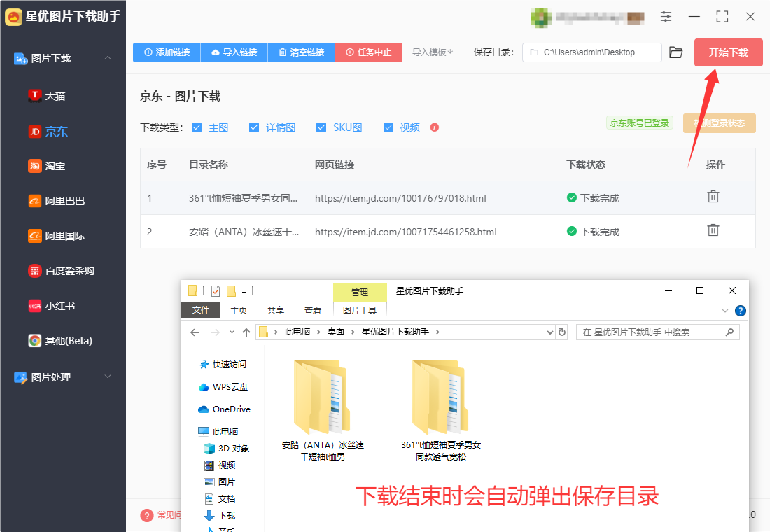Click the link item.jd.com/100176797018.html
This screenshot has height=532, width=770.
(x=400, y=199)
